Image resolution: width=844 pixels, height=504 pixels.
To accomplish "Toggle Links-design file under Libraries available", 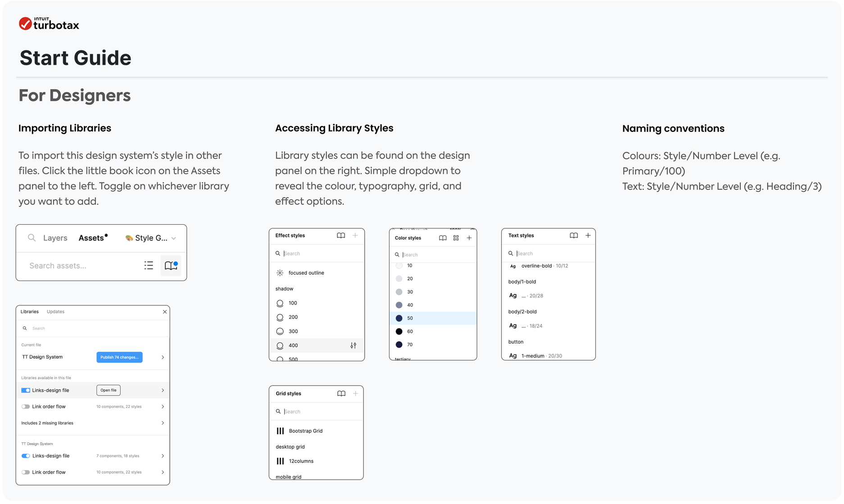I will coord(26,390).
